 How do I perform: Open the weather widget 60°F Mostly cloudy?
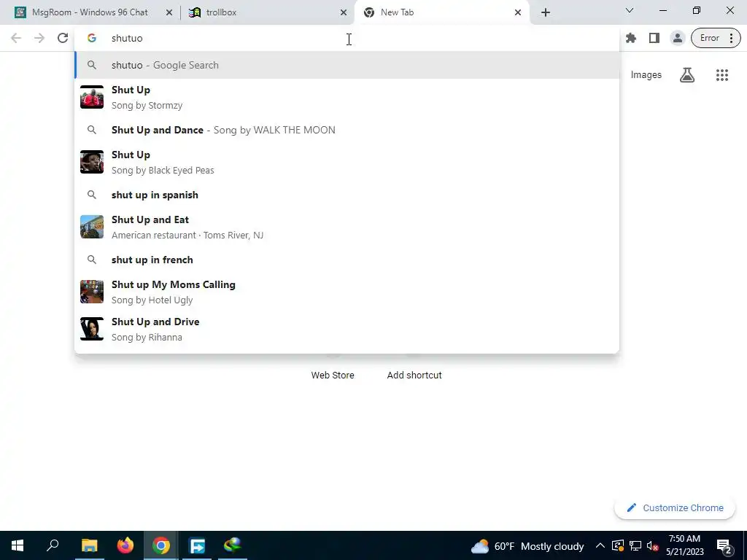(527, 545)
